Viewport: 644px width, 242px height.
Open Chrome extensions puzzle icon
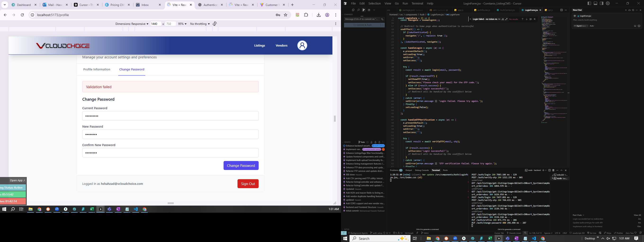pyautogui.click(x=306, y=15)
